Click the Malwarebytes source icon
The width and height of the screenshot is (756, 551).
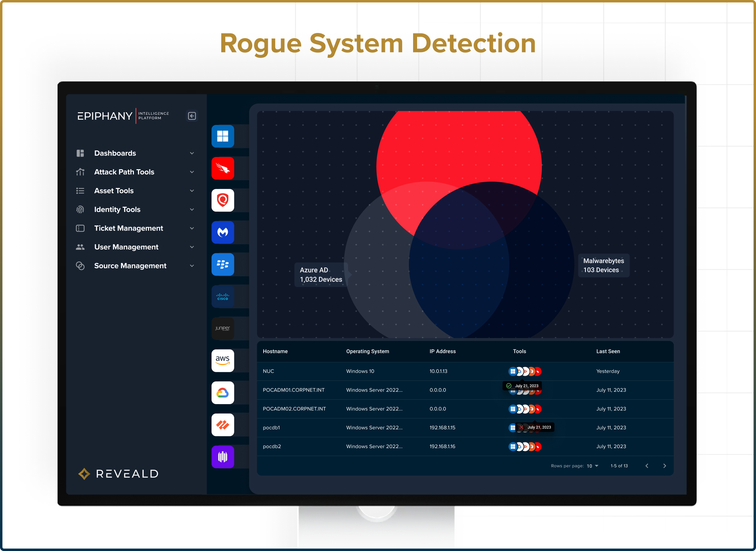223,232
